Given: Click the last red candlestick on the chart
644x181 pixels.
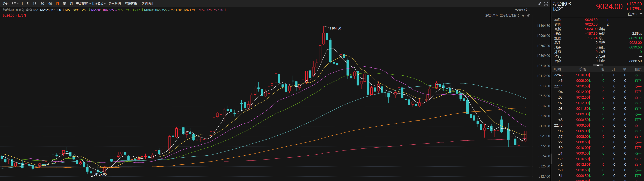Looking at the screenshot, I should coord(526,136).
